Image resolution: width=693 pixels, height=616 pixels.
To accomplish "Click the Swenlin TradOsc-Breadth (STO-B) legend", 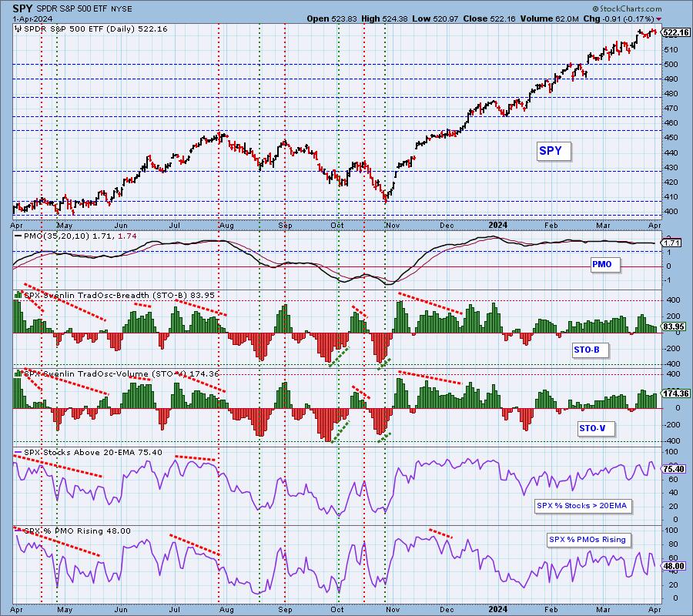I will pos(119,295).
